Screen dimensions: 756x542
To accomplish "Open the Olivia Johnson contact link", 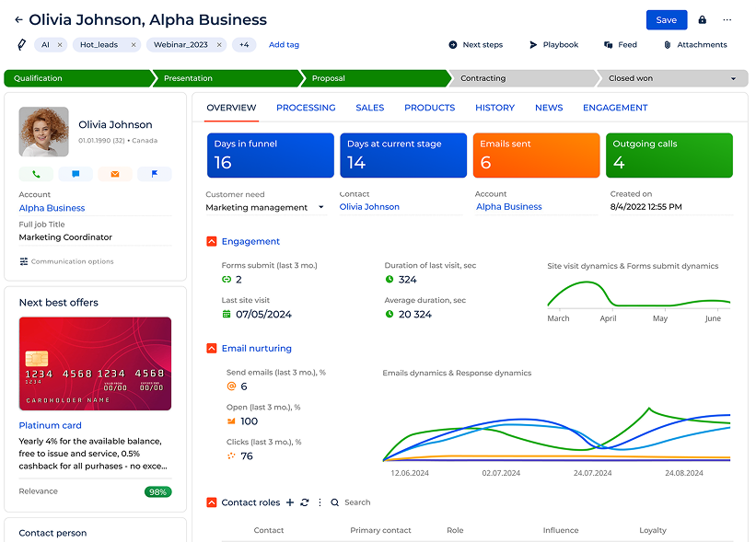I will click(369, 207).
